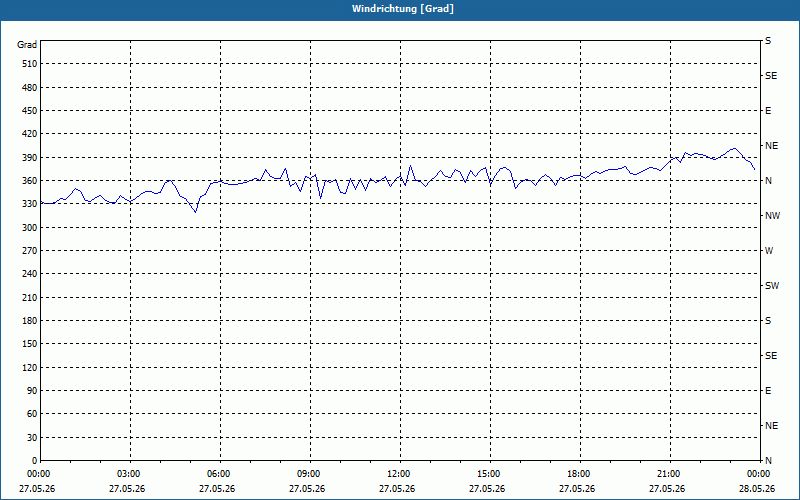Select the 09:00 tick on the time axis

(x=310, y=474)
